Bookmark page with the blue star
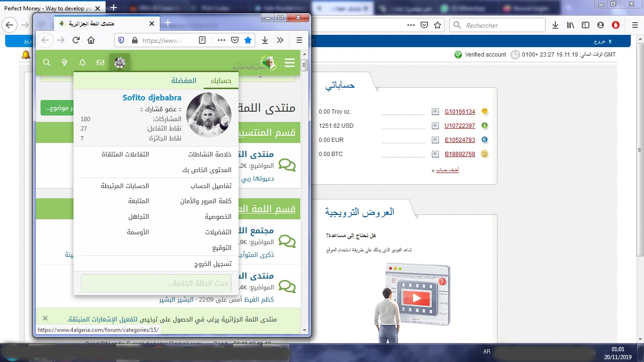The height and width of the screenshot is (362, 644). 248,41
